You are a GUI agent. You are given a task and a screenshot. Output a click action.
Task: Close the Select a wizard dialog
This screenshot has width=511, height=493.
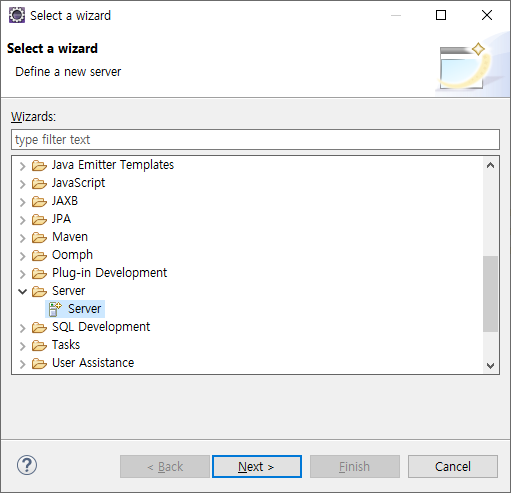[487, 15]
